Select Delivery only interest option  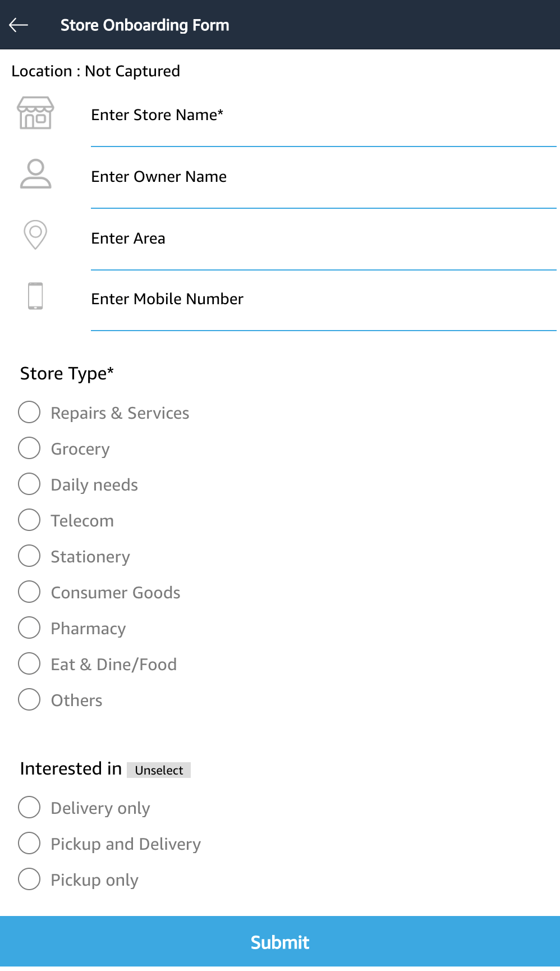(29, 808)
